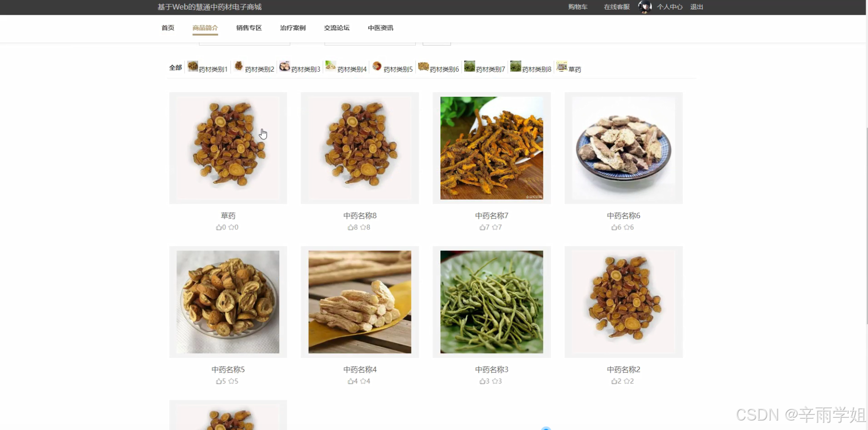868x430 pixels.
Task: Click thumbs-up icon under 中药名称3
Action: click(x=482, y=381)
